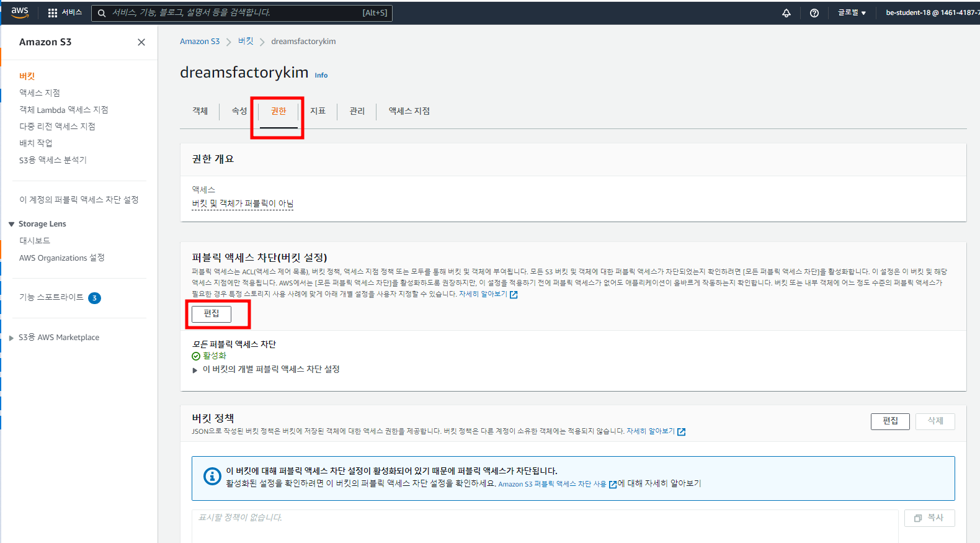
Task: Open Storage Lens Dashboards (대시보드)
Action: pos(35,241)
